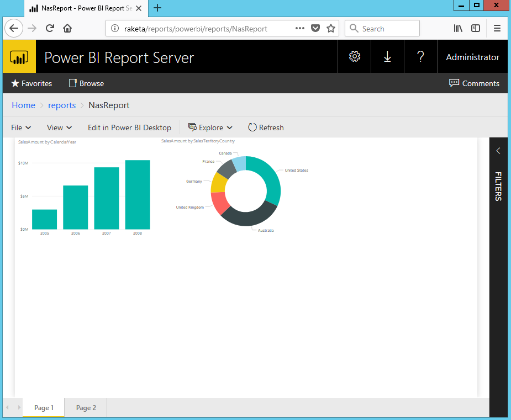Open a new browser tab with plus icon
Image resolution: width=511 pixels, height=420 pixels.
coord(157,8)
